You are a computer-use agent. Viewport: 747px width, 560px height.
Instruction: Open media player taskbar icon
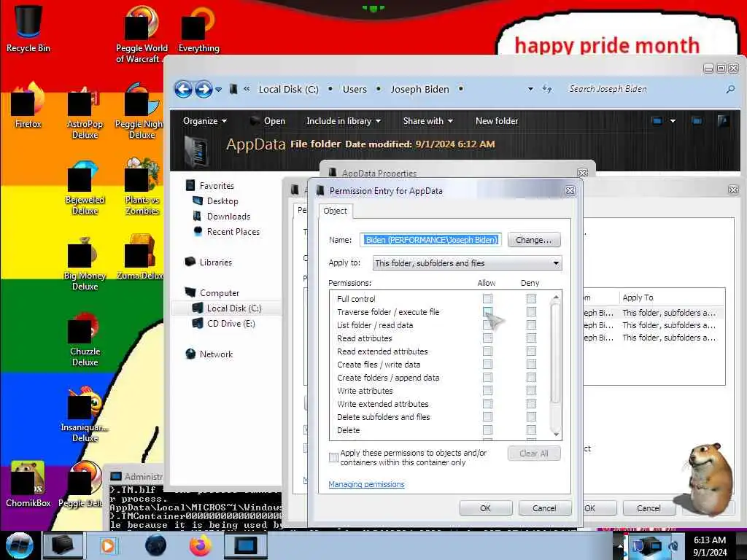[108, 545]
